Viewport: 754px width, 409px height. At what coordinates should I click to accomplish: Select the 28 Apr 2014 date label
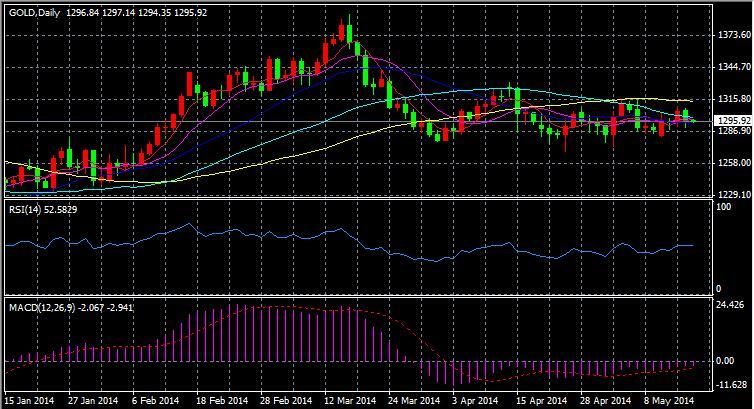pos(609,400)
